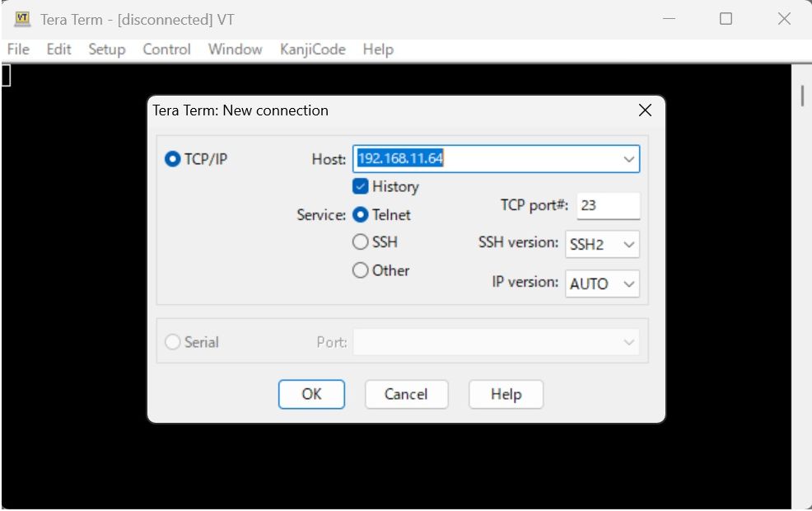
Task: Click the Help button in dialog
Action: click(x=506, y=395)
